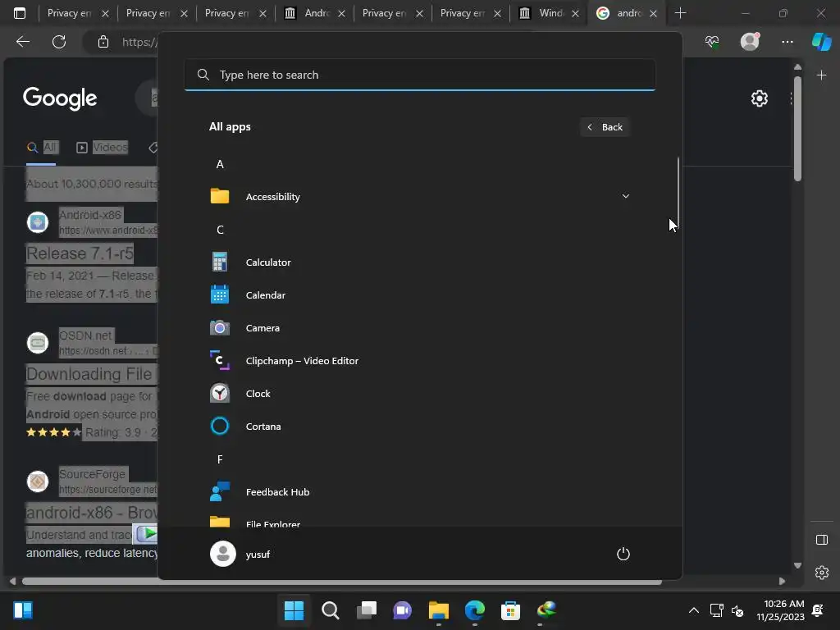Open Feedback Hub

419,492
